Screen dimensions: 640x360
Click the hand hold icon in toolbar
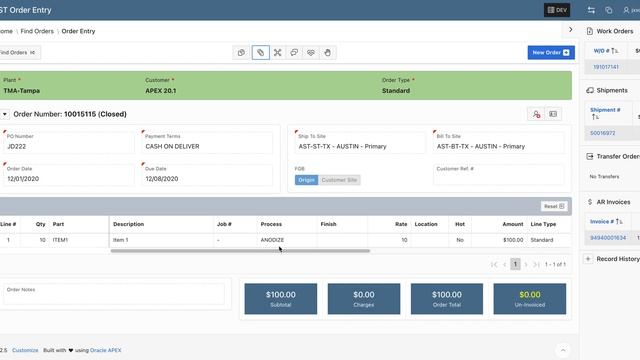click(x=327, y=53)
